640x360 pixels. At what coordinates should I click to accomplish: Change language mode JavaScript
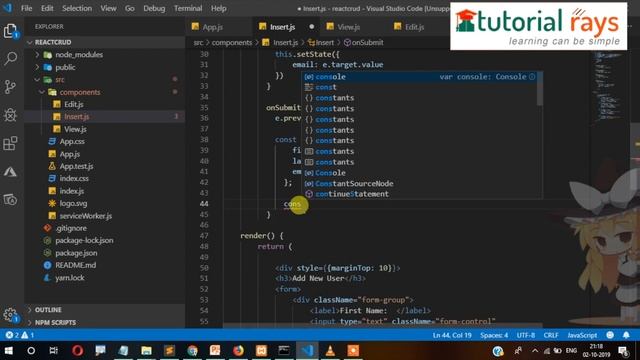[x=582, y=335]
